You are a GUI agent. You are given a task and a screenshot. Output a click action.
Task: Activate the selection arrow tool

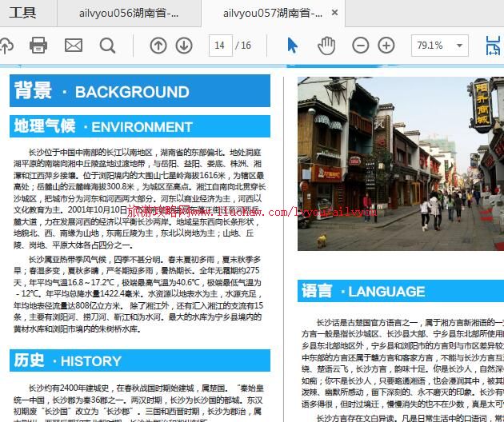[x=292, y=46]
